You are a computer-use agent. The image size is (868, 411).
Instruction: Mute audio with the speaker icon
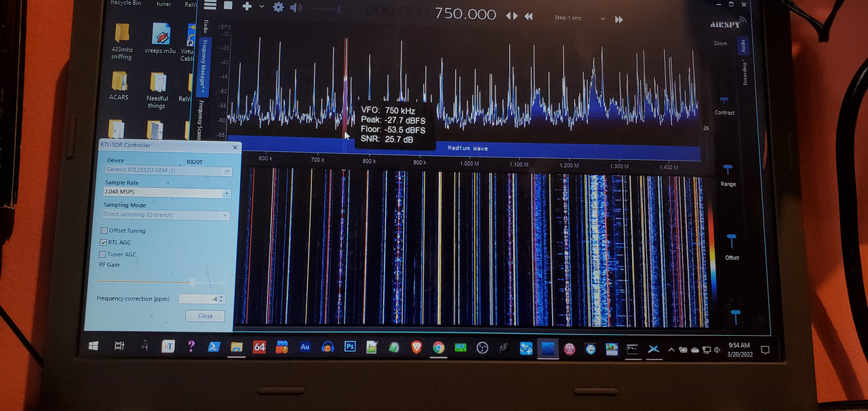point(296,7)
